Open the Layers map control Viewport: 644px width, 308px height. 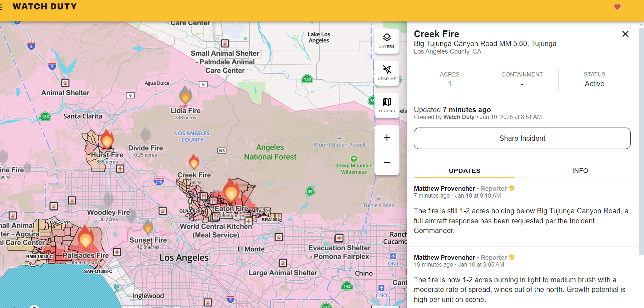click(387, 41)
